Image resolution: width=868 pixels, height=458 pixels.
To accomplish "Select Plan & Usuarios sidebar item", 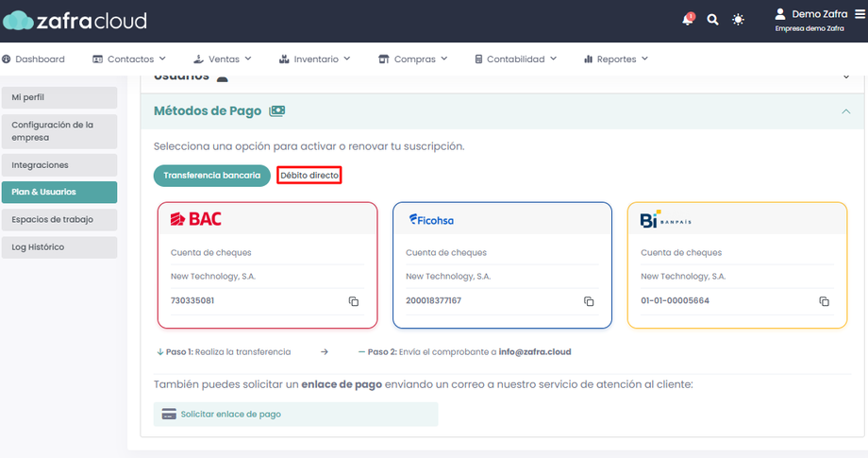I will click(x=59, y=193).
